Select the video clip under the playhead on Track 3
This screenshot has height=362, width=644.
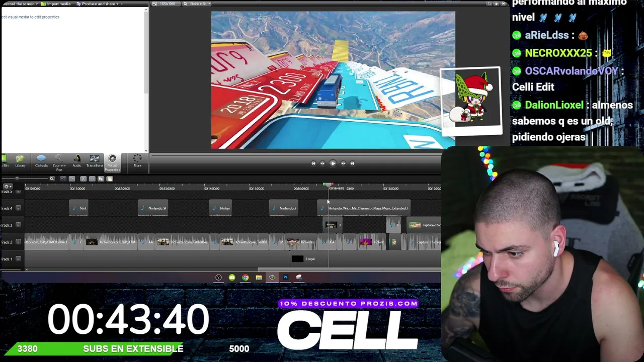(332, 225)
